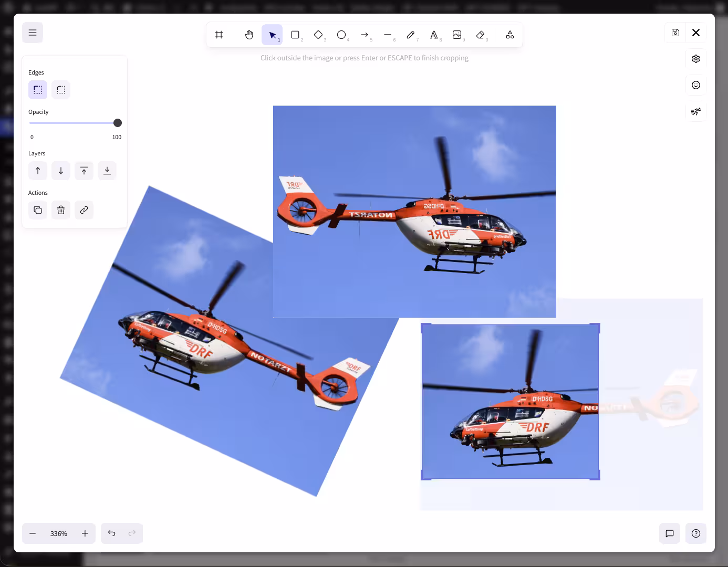The image size is (728, 567).
Task: Bring selected image forward one layer
Action: [38, 171]
